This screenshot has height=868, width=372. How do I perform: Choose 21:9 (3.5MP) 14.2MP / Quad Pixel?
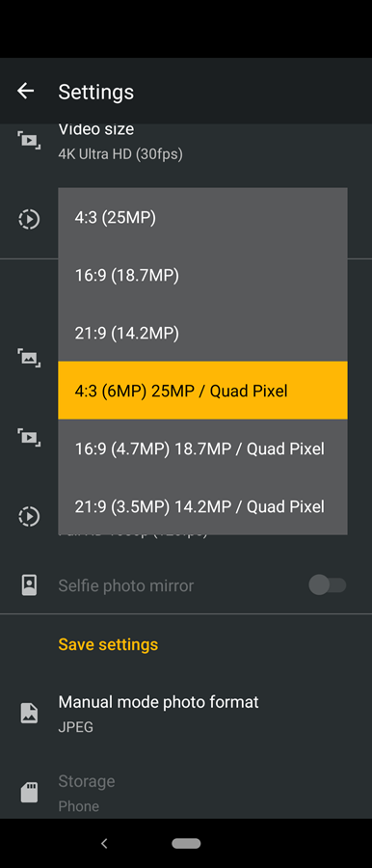point(202,506)
